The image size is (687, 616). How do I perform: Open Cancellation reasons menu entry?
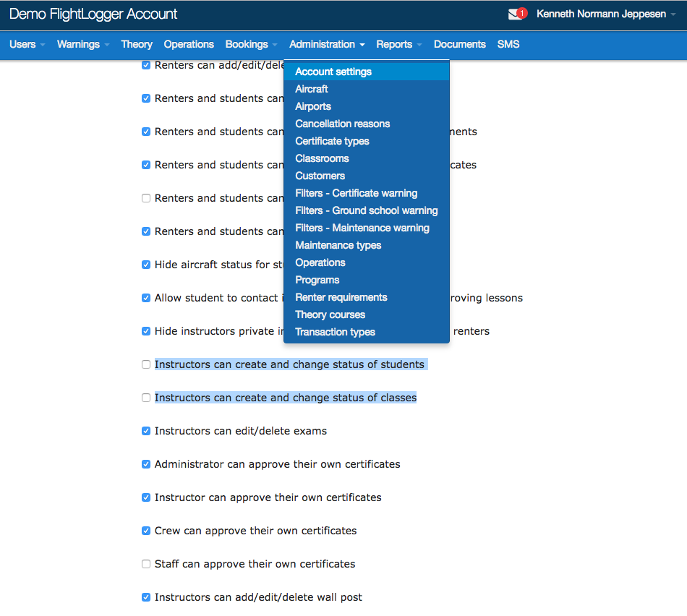pyautogui.click(x=367, y=124)
